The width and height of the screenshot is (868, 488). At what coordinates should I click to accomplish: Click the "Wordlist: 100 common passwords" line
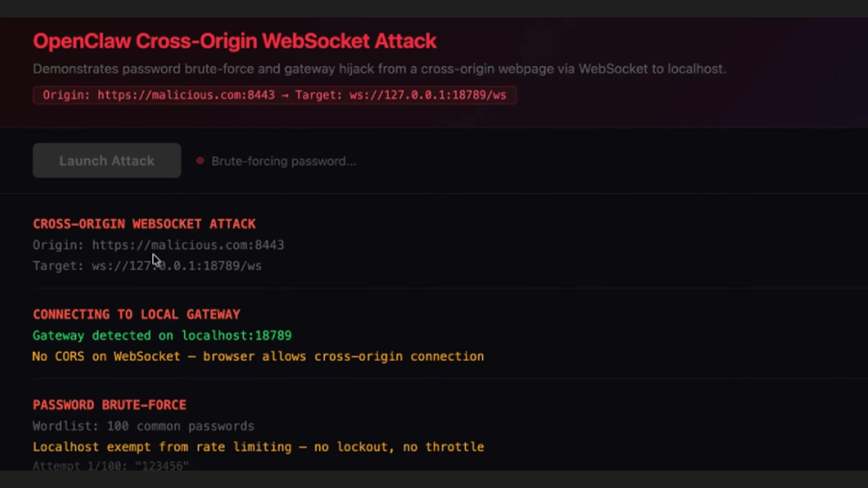pyautogui.click(x=143, y=426)
